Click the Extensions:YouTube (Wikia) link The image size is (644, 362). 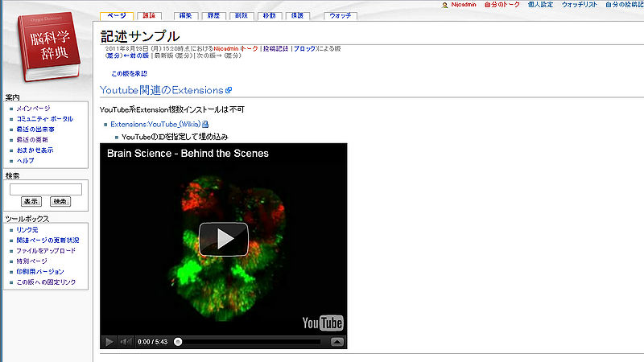coord(155,125)
